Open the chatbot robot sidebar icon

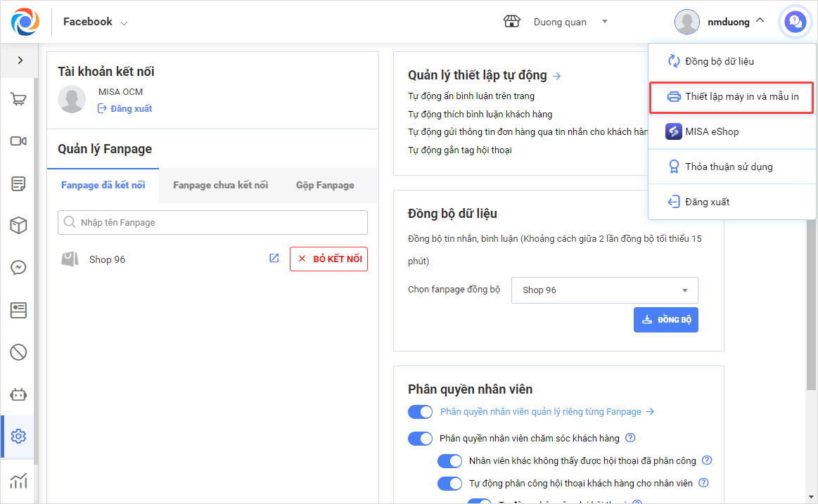[x=18, y=394]
